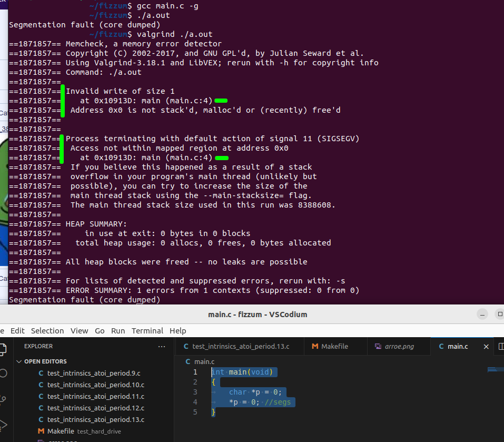Image resolution: width=504 pixels, height=442 pixels.
Task: Switch to test_intrinsics_atoi_period.13.c editor tab
Action: (x=240, y=347)
